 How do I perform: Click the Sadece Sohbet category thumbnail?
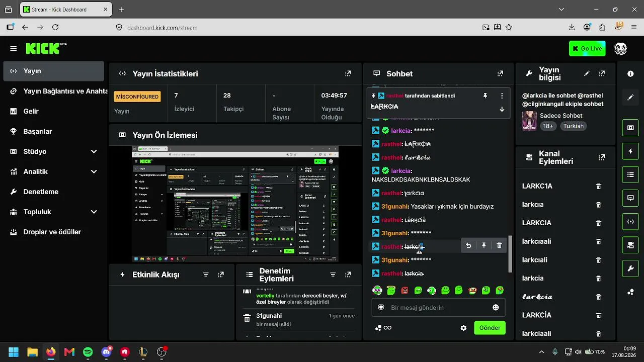coord(529,121)
